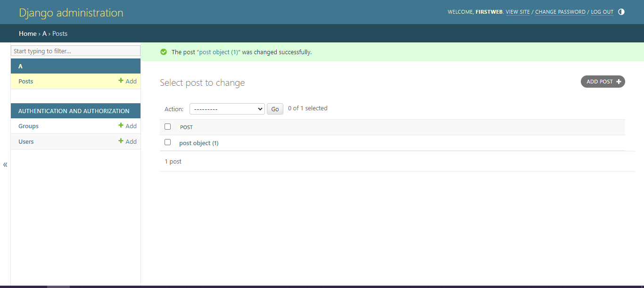Log out via the Log Out link
This screenshot has height=288, width=644.
point(602,12)
